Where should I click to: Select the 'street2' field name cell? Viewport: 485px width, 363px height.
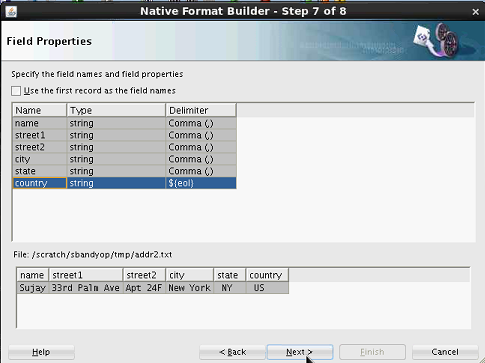point(40,147)
